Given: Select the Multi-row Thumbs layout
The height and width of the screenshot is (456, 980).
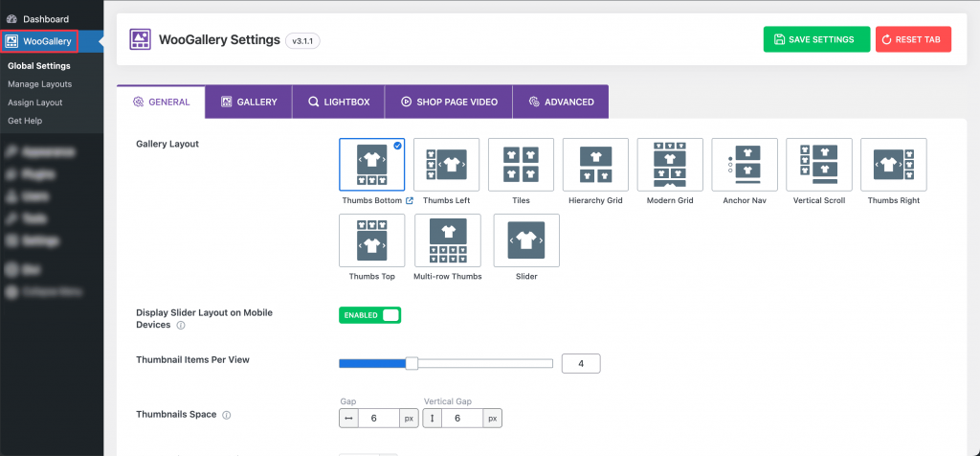Looking at the screenshot, I should point(448,240).
